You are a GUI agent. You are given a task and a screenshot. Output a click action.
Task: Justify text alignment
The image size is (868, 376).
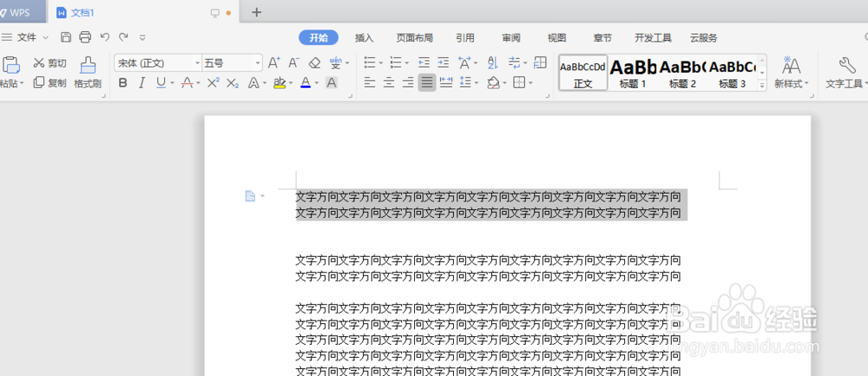[x=427, y=83]
